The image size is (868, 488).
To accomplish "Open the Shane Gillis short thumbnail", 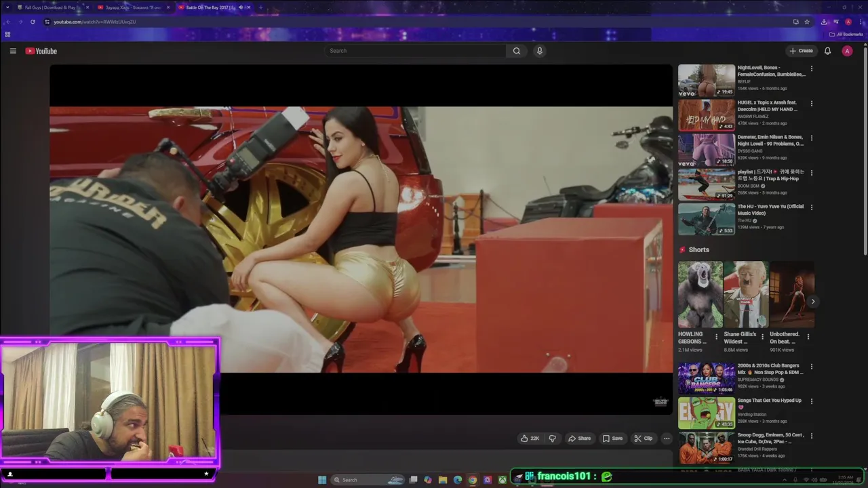I will pos(746,295).
